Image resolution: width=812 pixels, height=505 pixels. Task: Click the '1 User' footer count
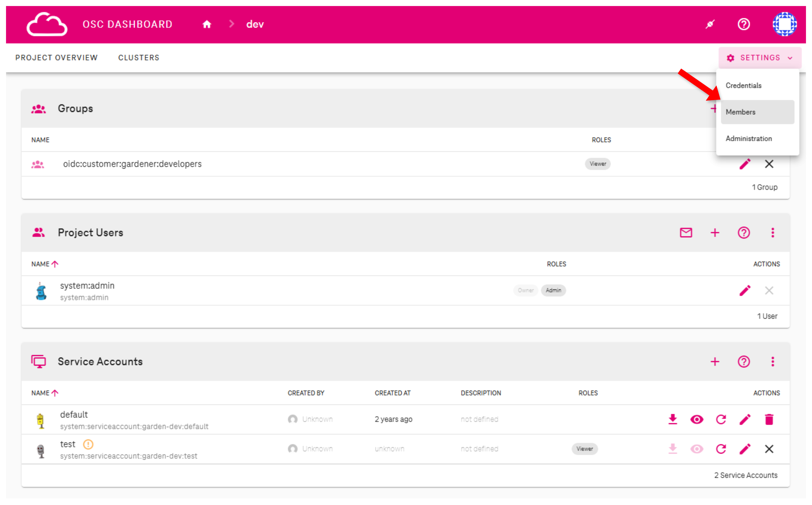point(767,316)
